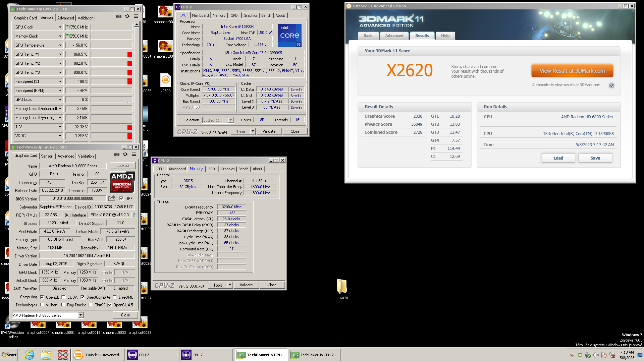
Task: Expand the GPU Temperature sensor dropdown
Action: click(x=60, y=45)
